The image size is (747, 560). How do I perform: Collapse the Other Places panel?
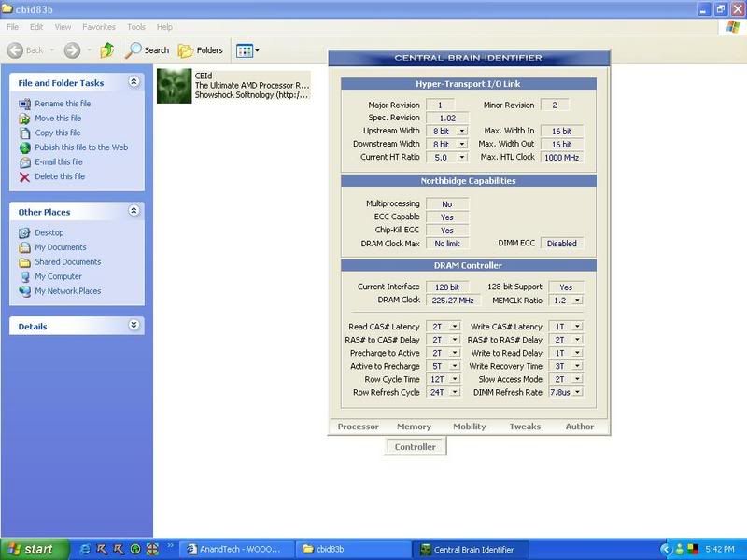coord(134,211)
